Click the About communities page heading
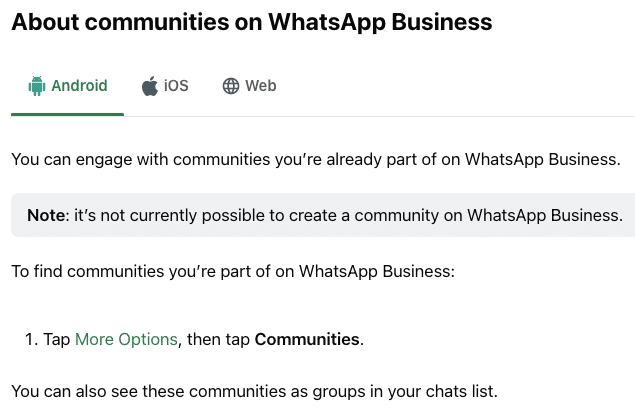 pyautogui.click(x=252, y=21)
